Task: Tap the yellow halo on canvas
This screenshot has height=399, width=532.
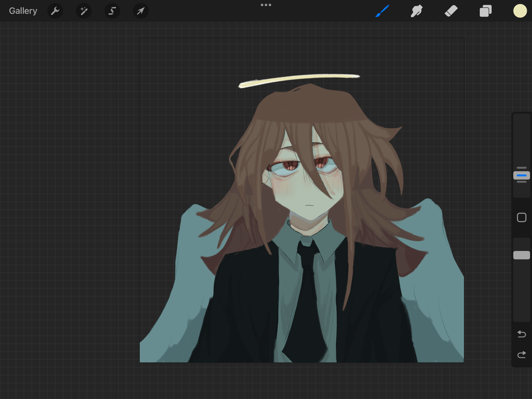Action: point(299,81)
